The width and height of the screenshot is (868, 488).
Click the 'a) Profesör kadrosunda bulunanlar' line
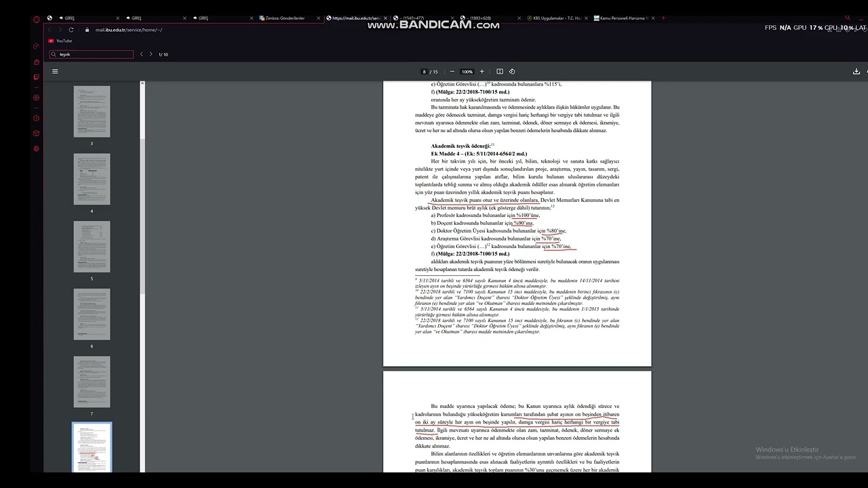pyautogui.click(x=485, y=216)
